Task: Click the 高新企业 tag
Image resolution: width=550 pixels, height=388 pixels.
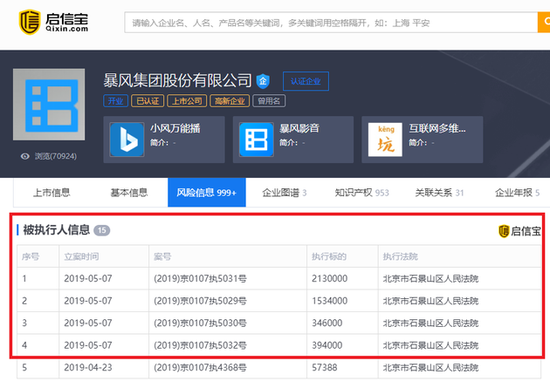Action: [x=230, y=101]
